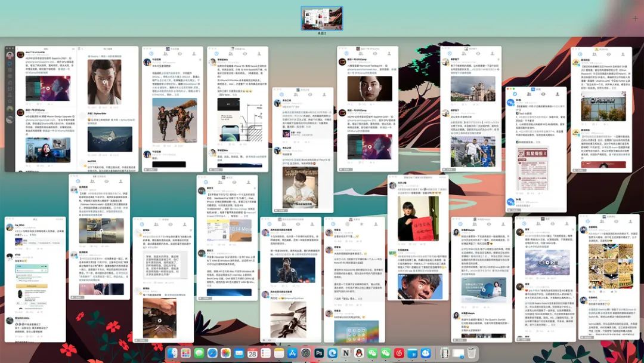
Task: Open Calendar showing date 28
Action: pyautogui.click(x=252, y=353)
